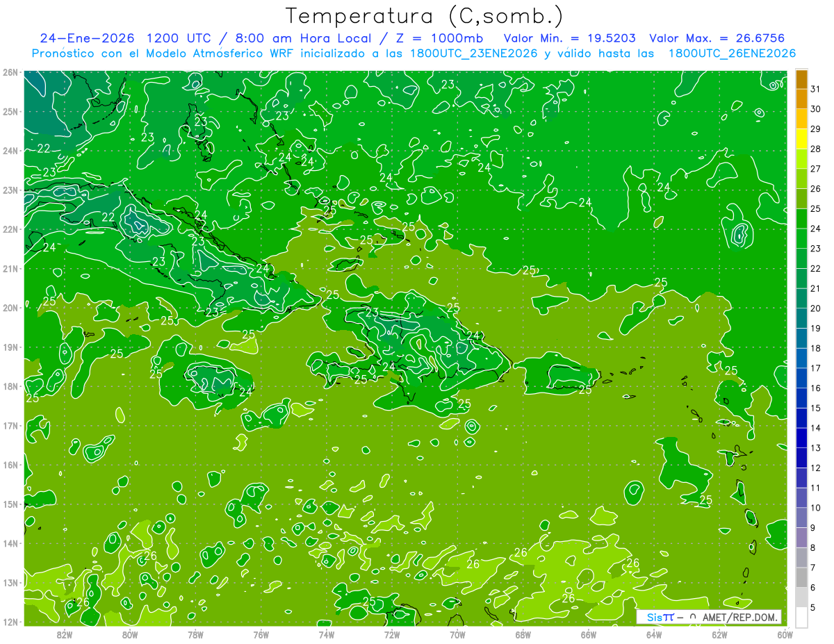Click the '14N' latitude axis label
This screenshot has width=834, height=644.
[10, 543]
